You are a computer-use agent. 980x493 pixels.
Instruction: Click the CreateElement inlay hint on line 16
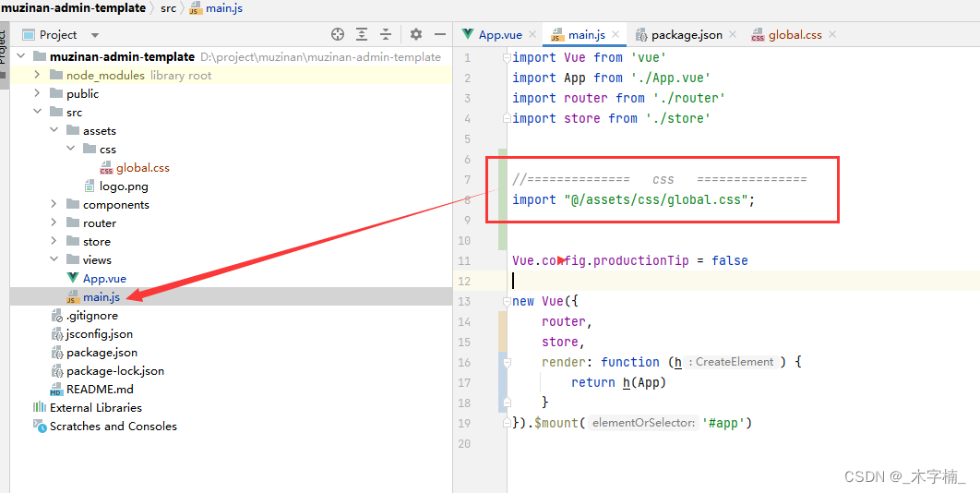[x=734, y=362]
